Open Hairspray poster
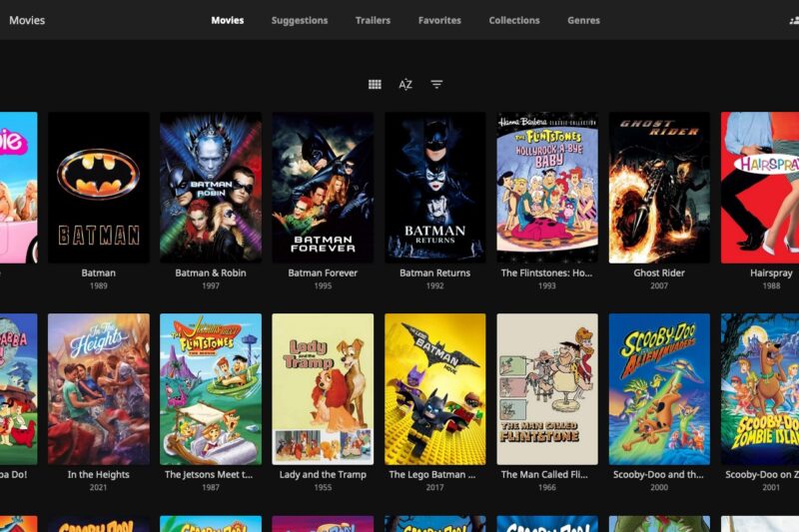This screenshot has height=532, width=799. click(x=760, y=188)
